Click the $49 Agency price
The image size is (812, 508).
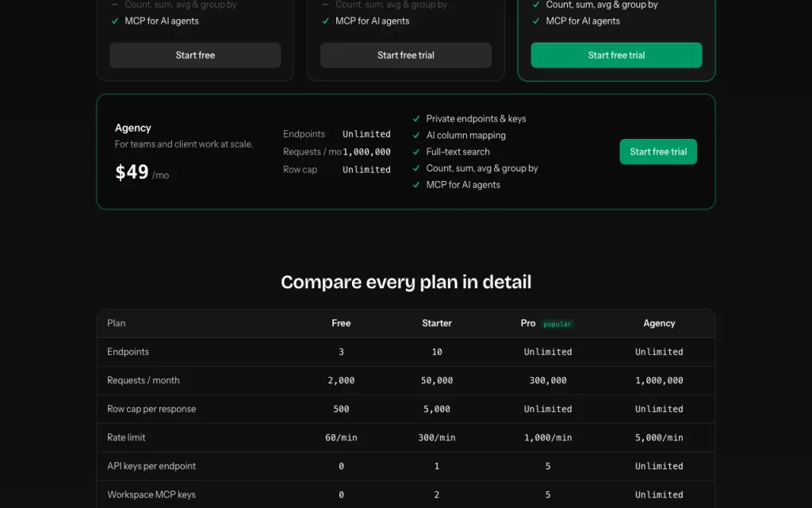coord(132,172)
